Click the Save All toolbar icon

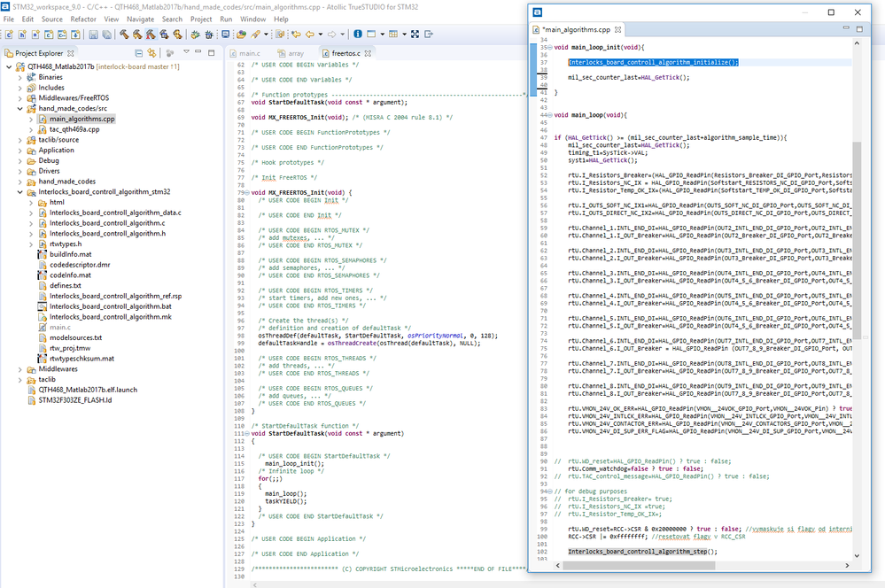[106, 35]
